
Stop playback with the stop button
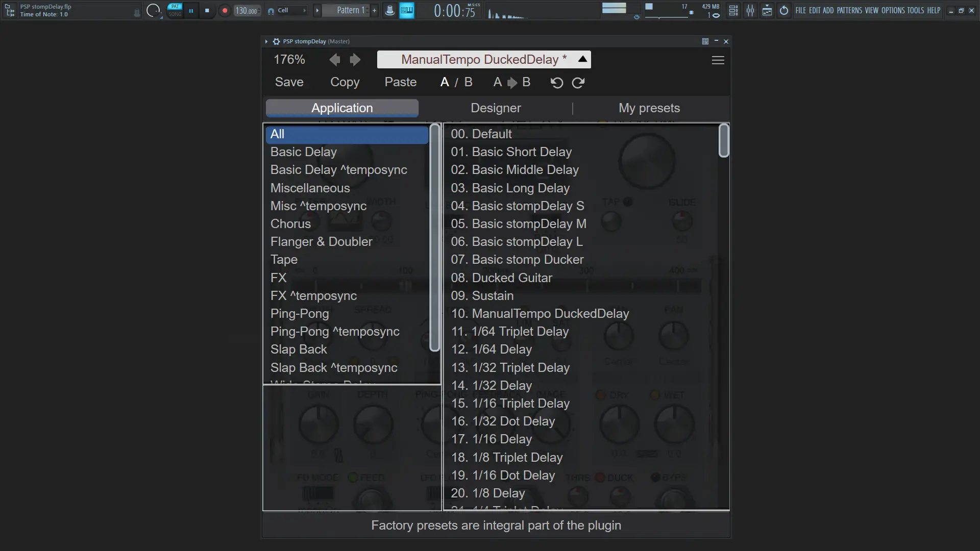(207, 10)
